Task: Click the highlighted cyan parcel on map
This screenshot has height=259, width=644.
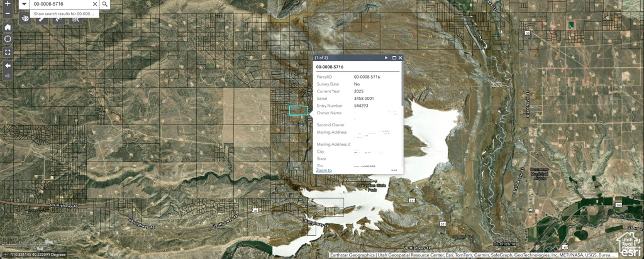Action: (299, 111)
